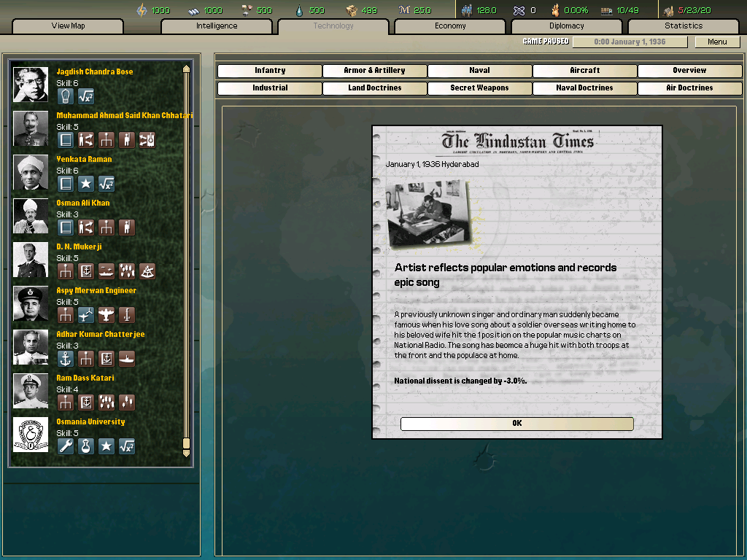This screenshot has width=747, height=560.
Task: Show the Armor & Artillery technology category
Action: 374,71
